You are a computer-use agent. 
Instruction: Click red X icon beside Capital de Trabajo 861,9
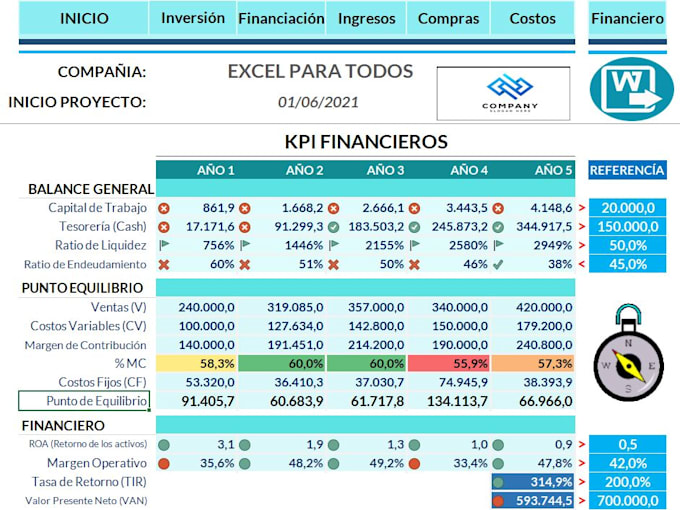pos(164,209)
